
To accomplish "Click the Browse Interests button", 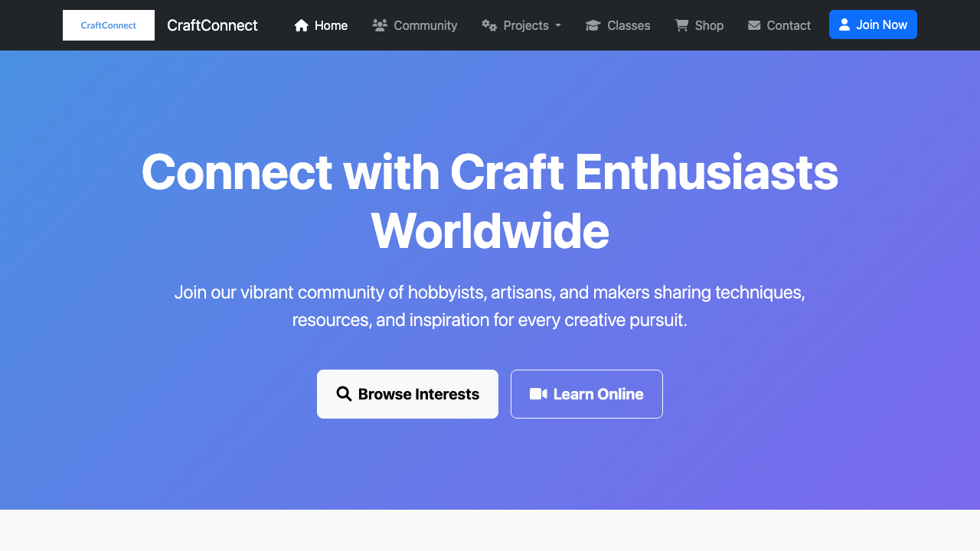I will coord(407,394).
